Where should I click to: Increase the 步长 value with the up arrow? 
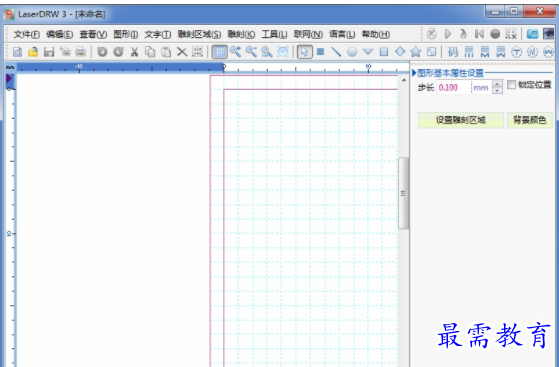pos(497,84)
